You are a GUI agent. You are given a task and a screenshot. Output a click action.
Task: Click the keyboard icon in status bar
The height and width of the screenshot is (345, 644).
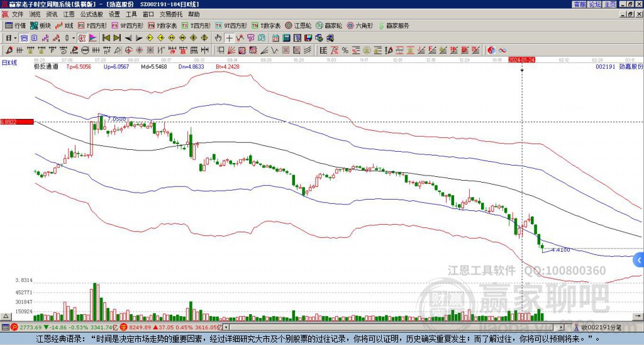pyautogui.click(x=5, y=327)
